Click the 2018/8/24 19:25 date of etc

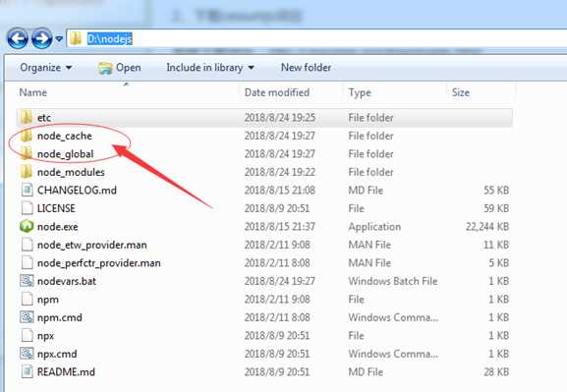tap(279, 118)
